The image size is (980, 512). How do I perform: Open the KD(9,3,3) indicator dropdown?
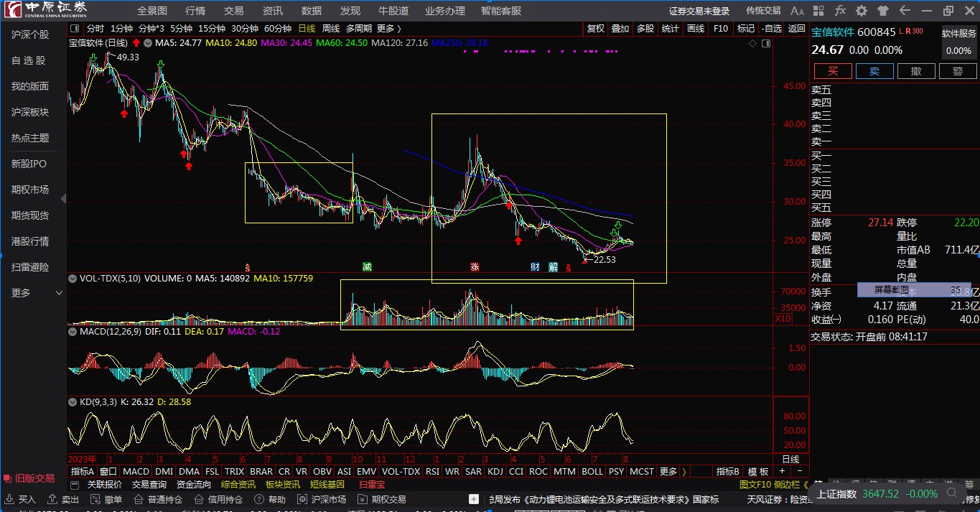72,402
